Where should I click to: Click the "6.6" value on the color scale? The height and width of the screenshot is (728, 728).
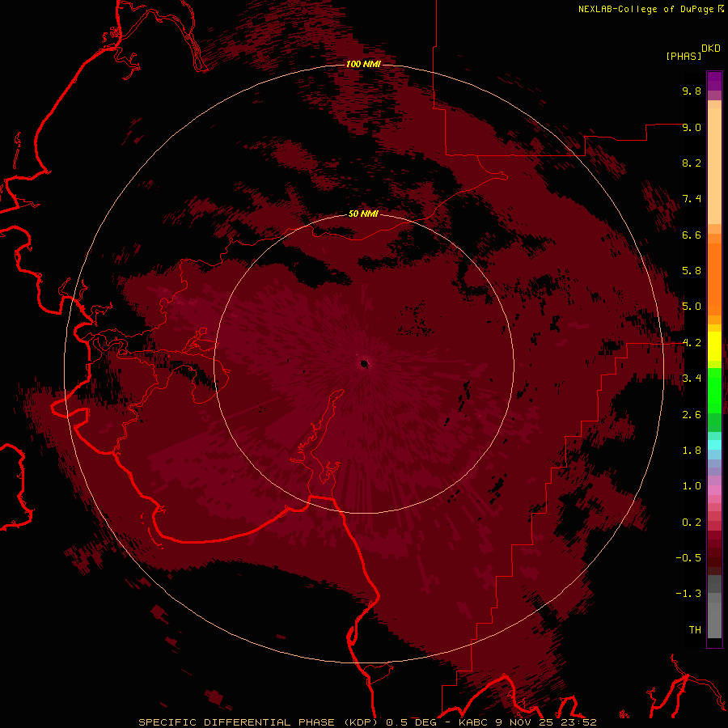pyautogui.click(x=692, y=235)
